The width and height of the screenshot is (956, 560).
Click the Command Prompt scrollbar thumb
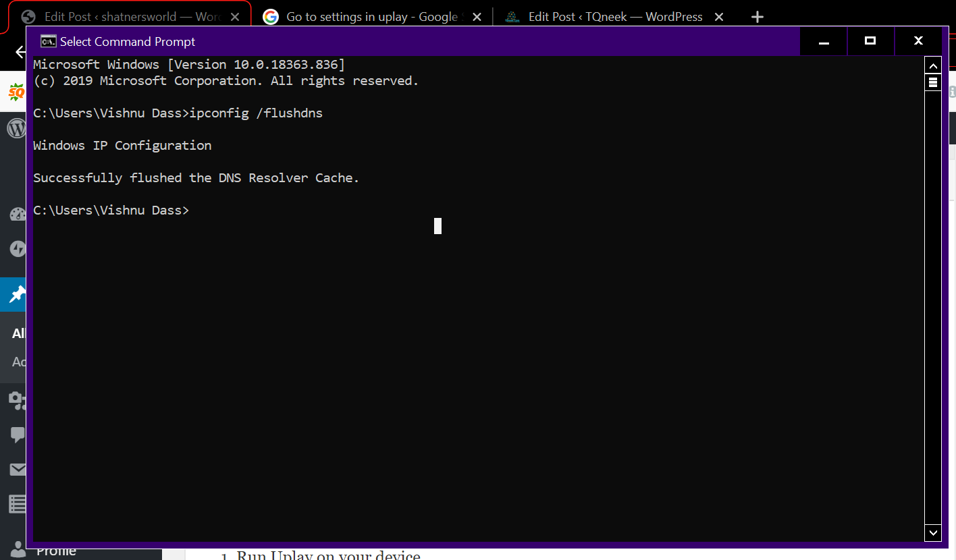933,82
